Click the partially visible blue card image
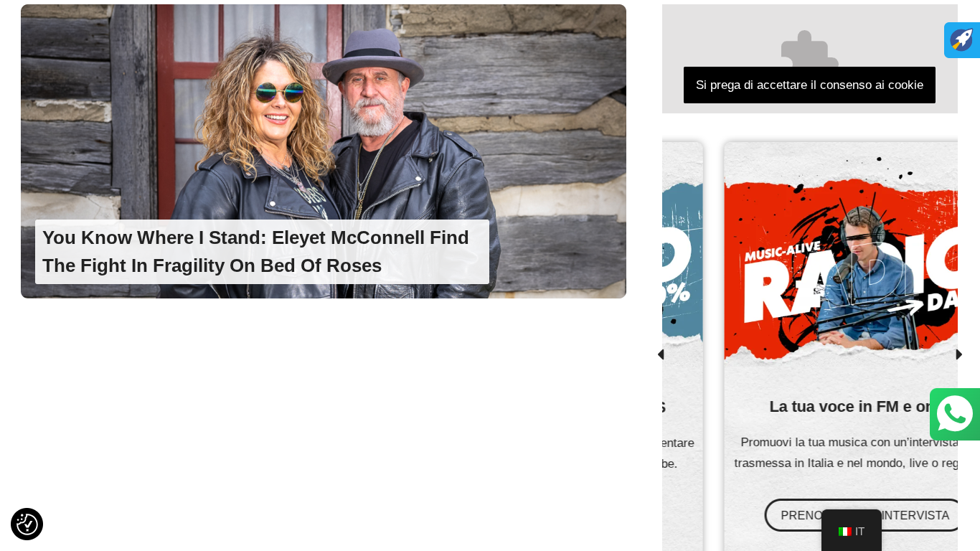This screenshot has height=551, width=980. click(682, 258)
